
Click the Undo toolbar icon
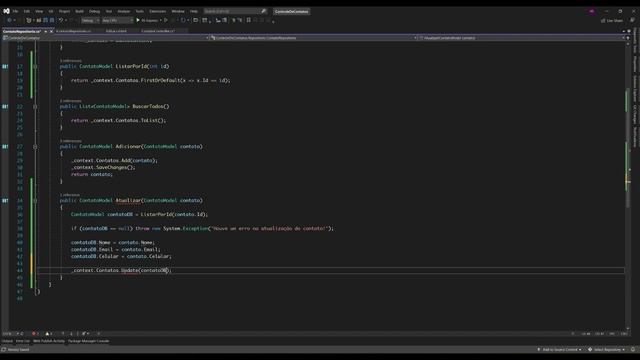click(60, 20)
